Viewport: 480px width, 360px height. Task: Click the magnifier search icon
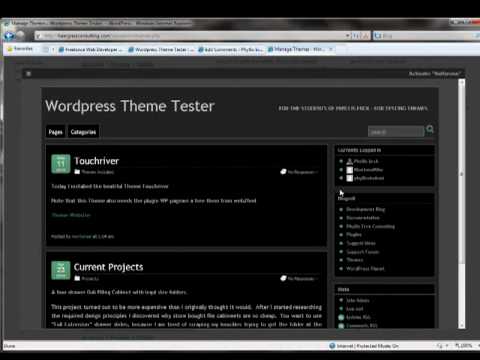pyautogui.click(x=430, y=129)
